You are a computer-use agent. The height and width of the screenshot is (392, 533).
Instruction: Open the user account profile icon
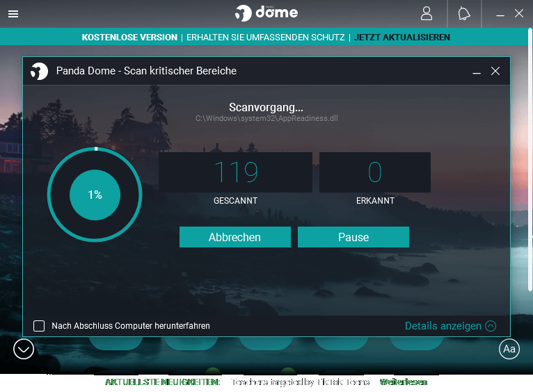pos(427,14)
